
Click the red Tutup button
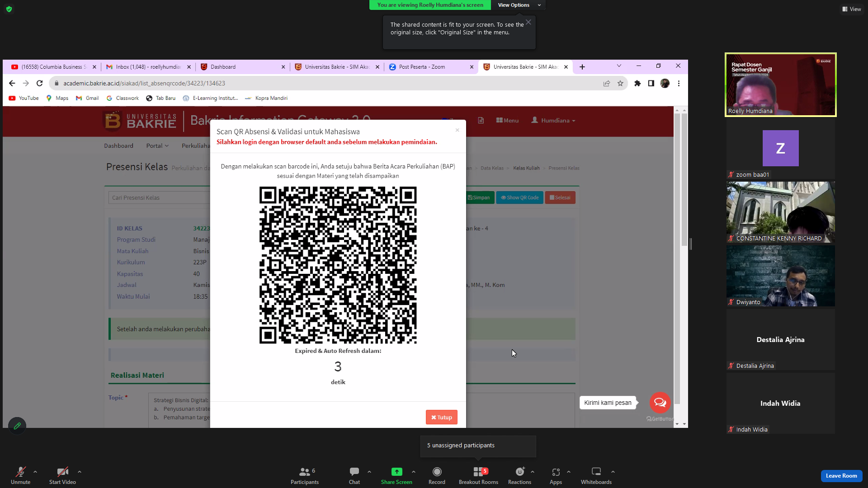(x=442, y=417)
